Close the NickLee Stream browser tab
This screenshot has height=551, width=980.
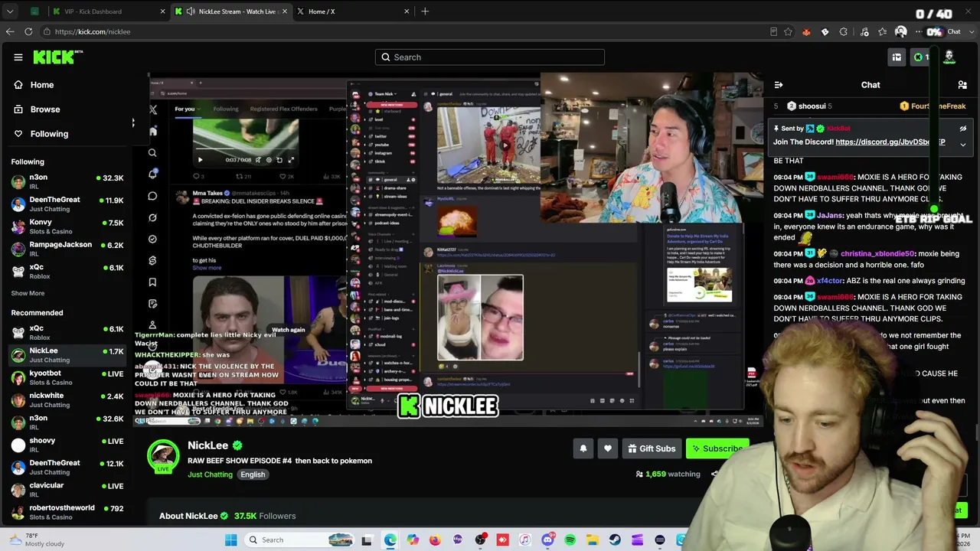(x=285, y=11)
